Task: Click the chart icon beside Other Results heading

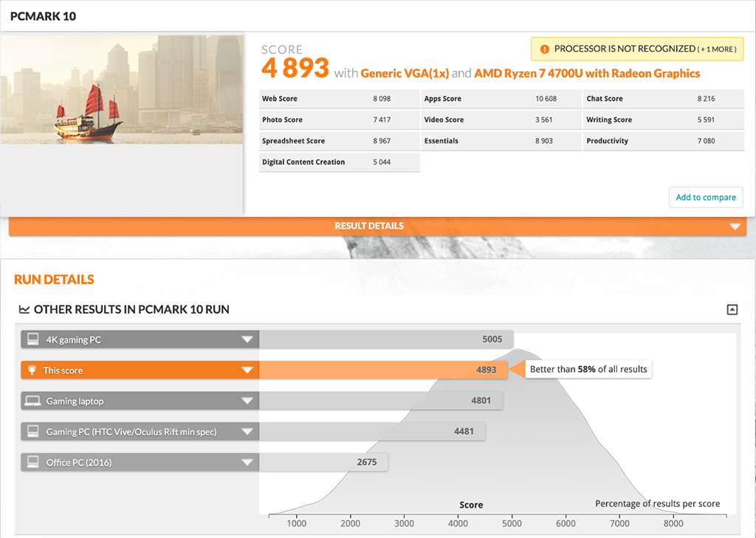Action: (x=24, y=309)
